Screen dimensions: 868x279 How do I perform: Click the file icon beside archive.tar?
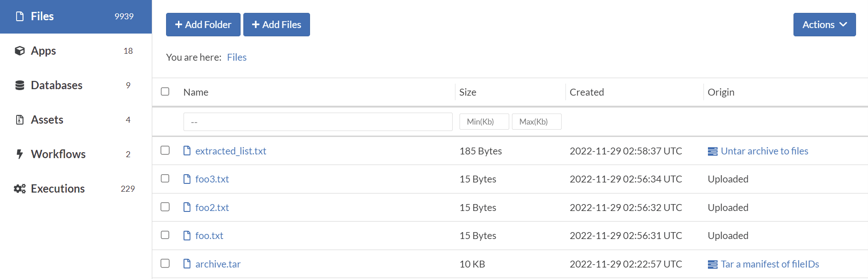click(187, 264)
